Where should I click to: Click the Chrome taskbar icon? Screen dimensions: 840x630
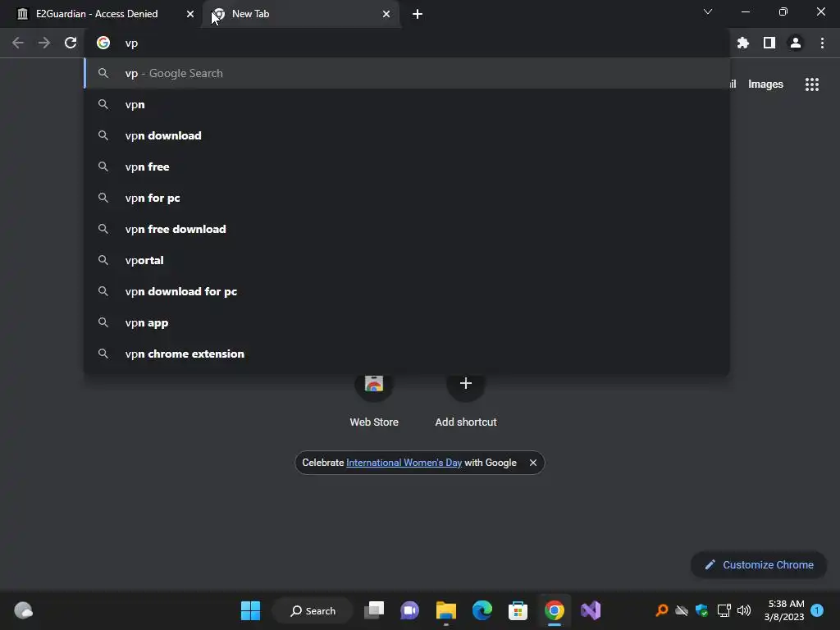click(x=554, y=610)
